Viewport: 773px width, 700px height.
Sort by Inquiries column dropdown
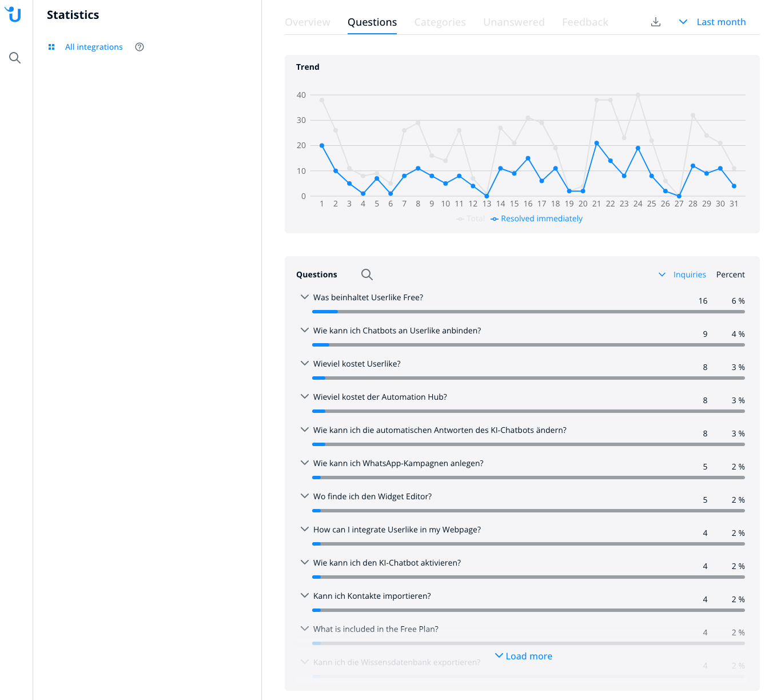(x=683, y=275)
